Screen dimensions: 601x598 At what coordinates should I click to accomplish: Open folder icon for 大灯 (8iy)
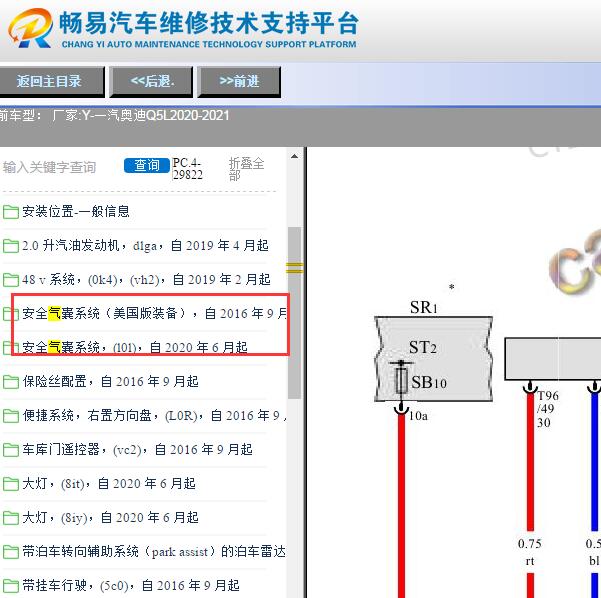10,518
